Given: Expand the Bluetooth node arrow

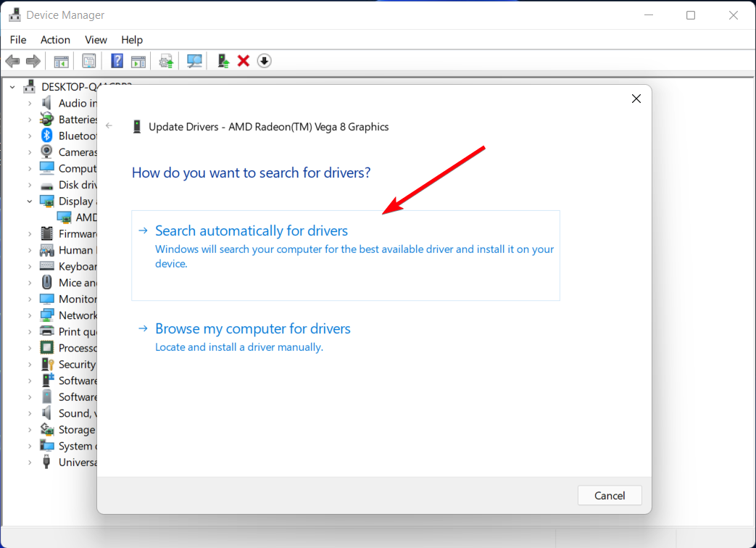Looking at the screenshot, I should click(30, 136).
